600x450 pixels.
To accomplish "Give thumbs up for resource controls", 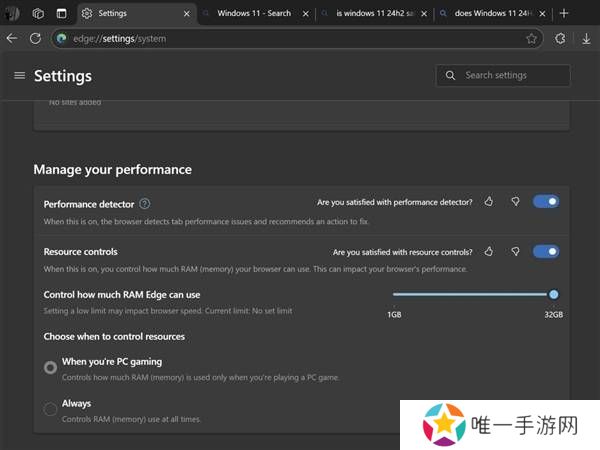I will (x=489, y=251).
